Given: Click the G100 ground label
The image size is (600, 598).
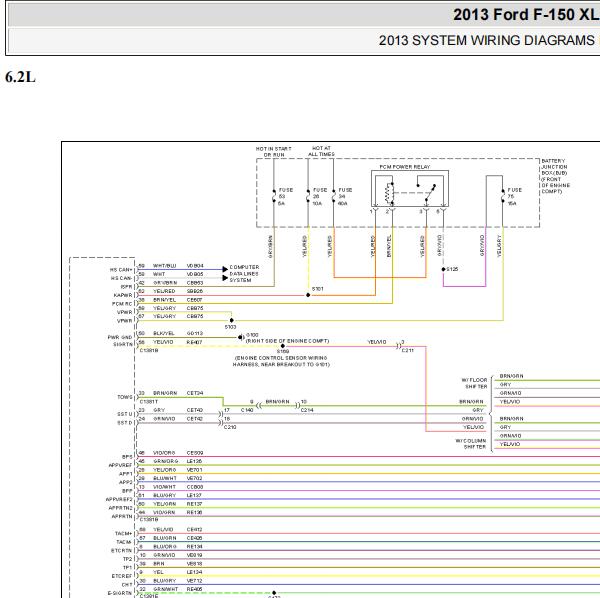Looking at the screenshot, I should click(252, 334).
